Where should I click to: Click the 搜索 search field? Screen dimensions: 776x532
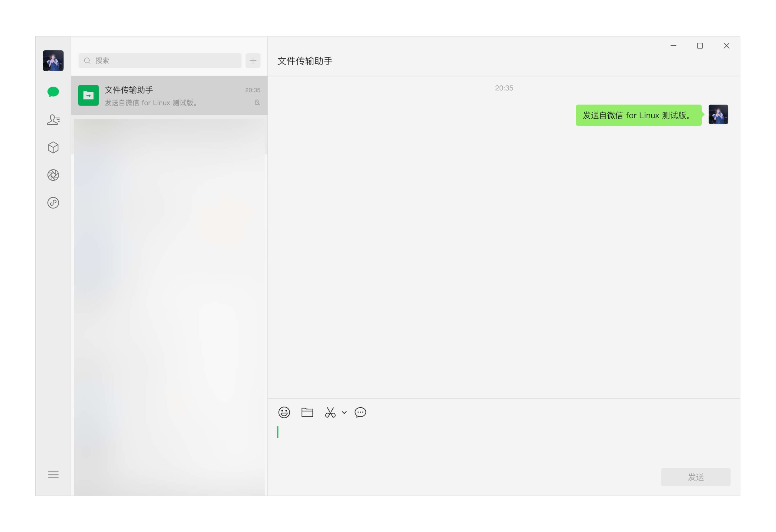[160, 60]
